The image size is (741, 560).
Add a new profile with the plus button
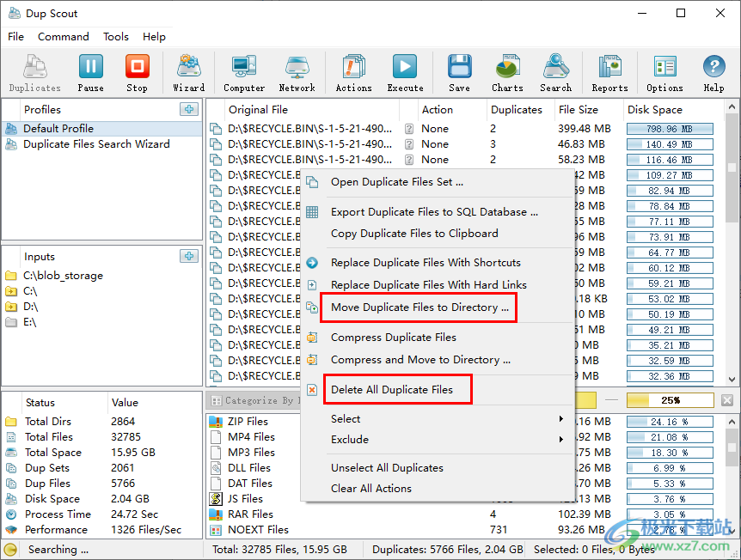point(189,109)
